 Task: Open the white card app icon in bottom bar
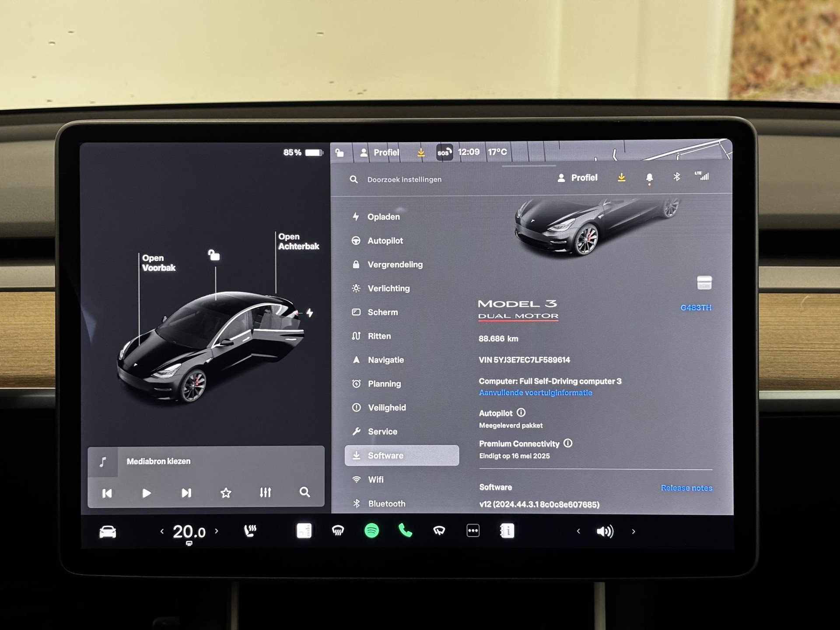[304, 531]
